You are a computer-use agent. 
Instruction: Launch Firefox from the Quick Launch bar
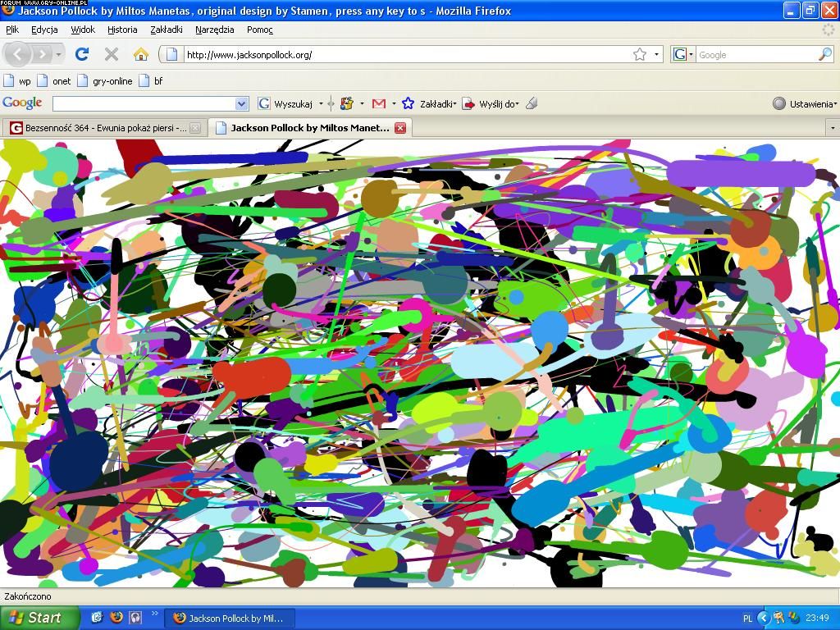pos(116,618)
